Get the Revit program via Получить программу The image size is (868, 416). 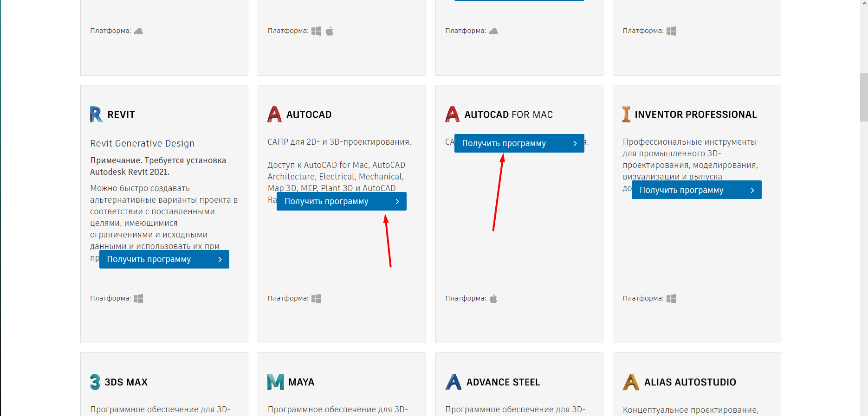click(x=164, y=259)
